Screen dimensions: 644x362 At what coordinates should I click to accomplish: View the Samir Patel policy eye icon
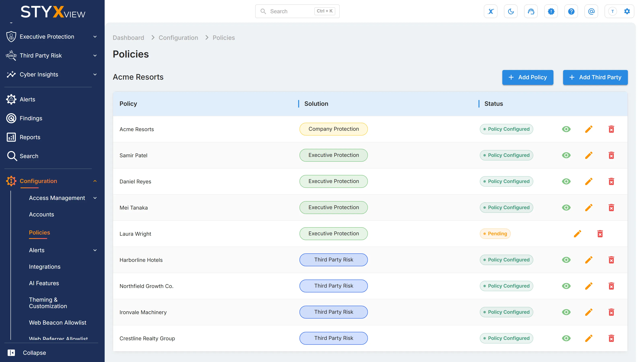coord(566,155)
